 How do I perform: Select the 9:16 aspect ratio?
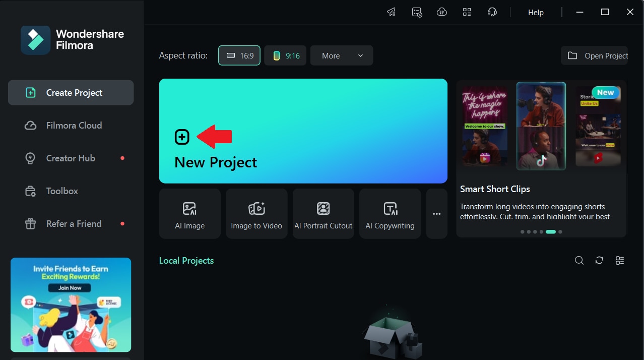point(285,55)
